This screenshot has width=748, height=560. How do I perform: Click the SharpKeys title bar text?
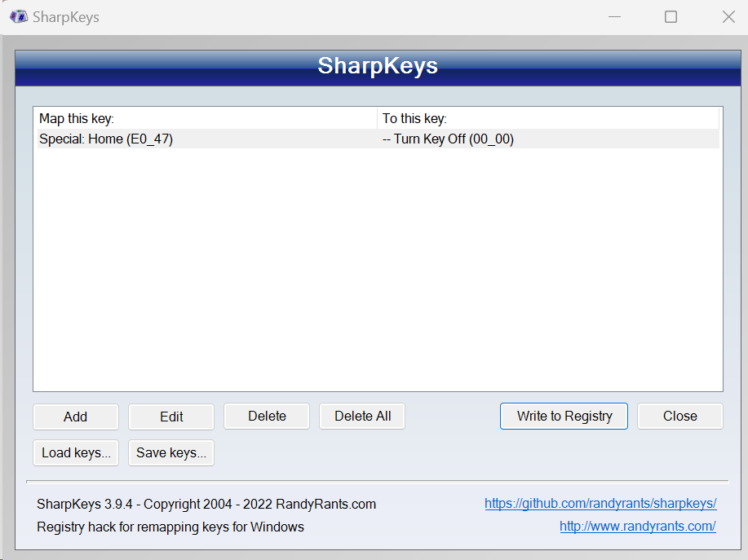(67, 16)
